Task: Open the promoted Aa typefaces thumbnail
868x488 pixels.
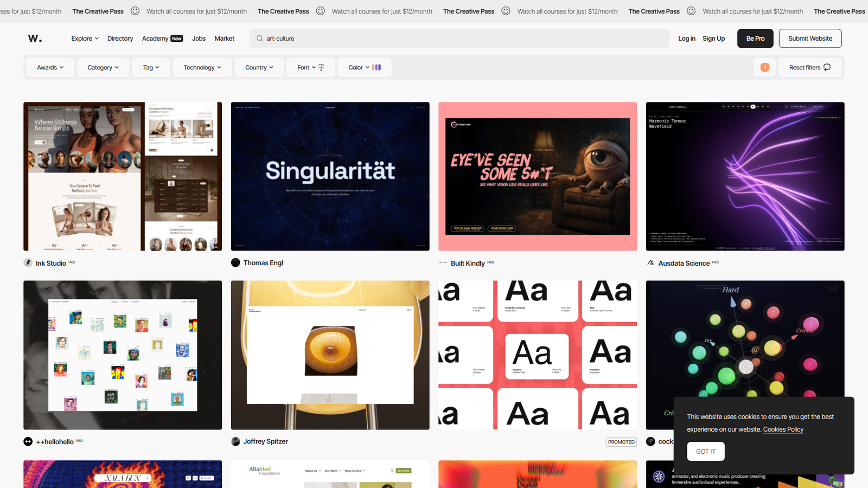Action: click(538, 355)
